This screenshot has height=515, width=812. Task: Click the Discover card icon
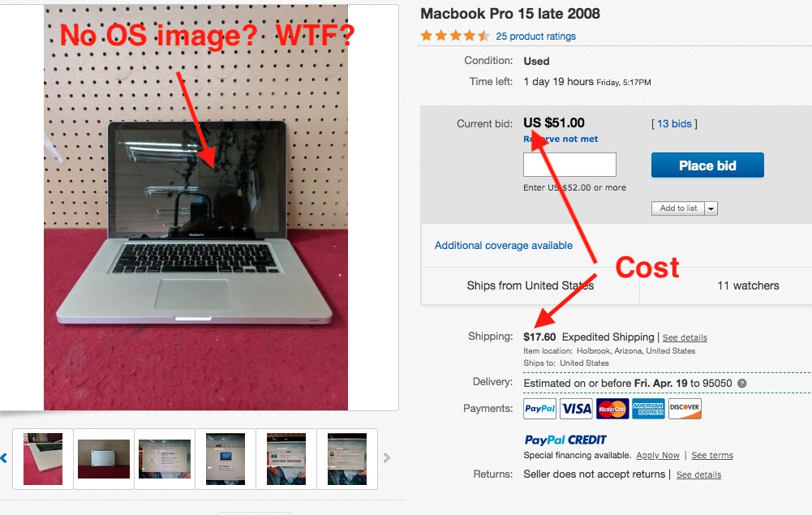pos(685,409)
